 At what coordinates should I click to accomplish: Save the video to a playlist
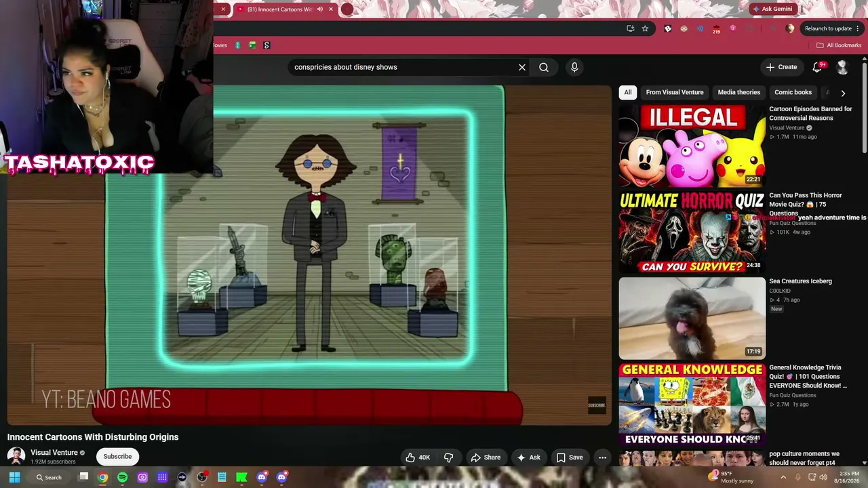(570, 457)
